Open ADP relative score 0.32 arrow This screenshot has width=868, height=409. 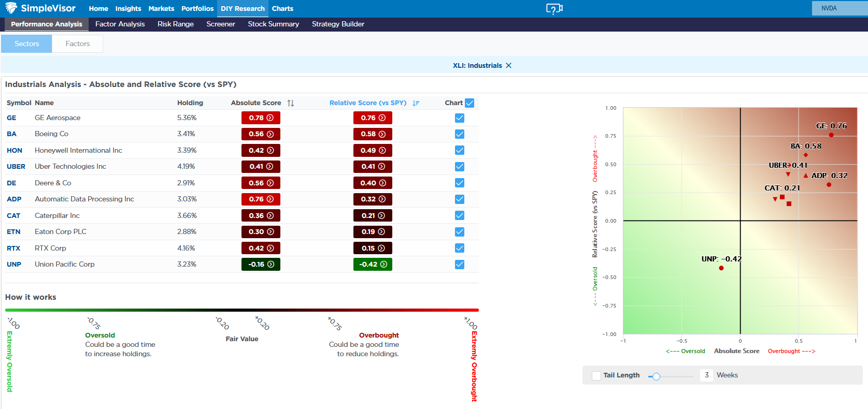coord(381,199)
